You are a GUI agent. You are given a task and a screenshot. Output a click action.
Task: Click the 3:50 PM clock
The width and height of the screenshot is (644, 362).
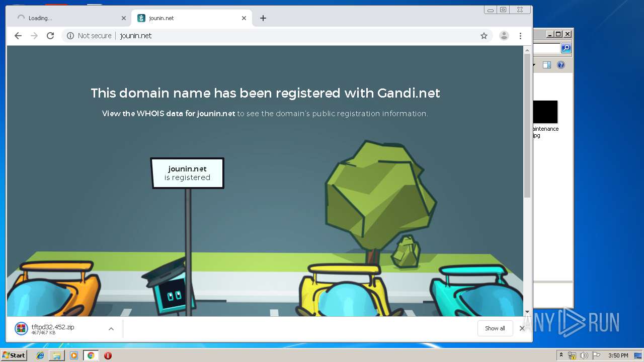point(618,355)
